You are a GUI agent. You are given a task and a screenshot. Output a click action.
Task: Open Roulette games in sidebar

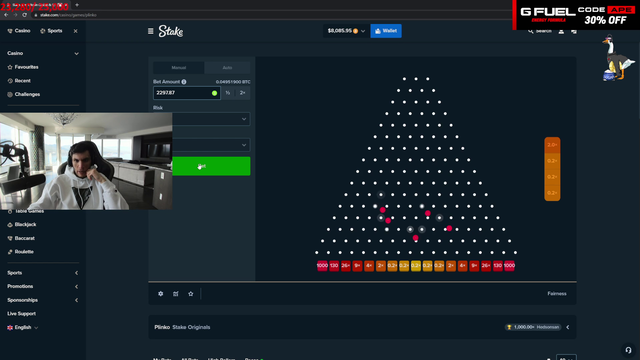[20, 252]
